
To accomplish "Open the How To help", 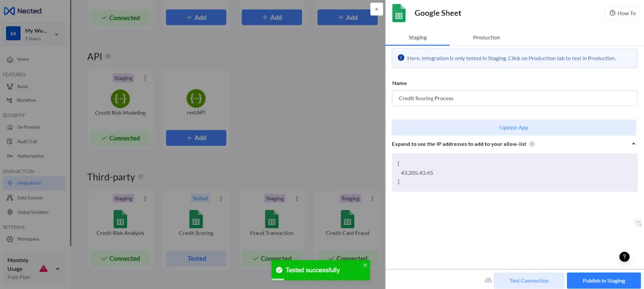I will 623,13.
